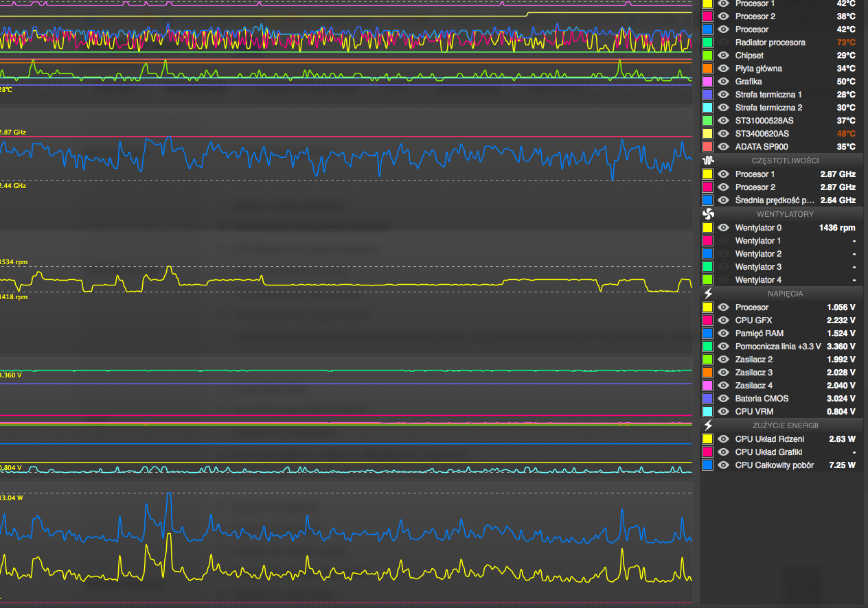868x608 pixels.
Task: Change the Zasilacz 3 orange color swatch
Action: pos(708,373)
